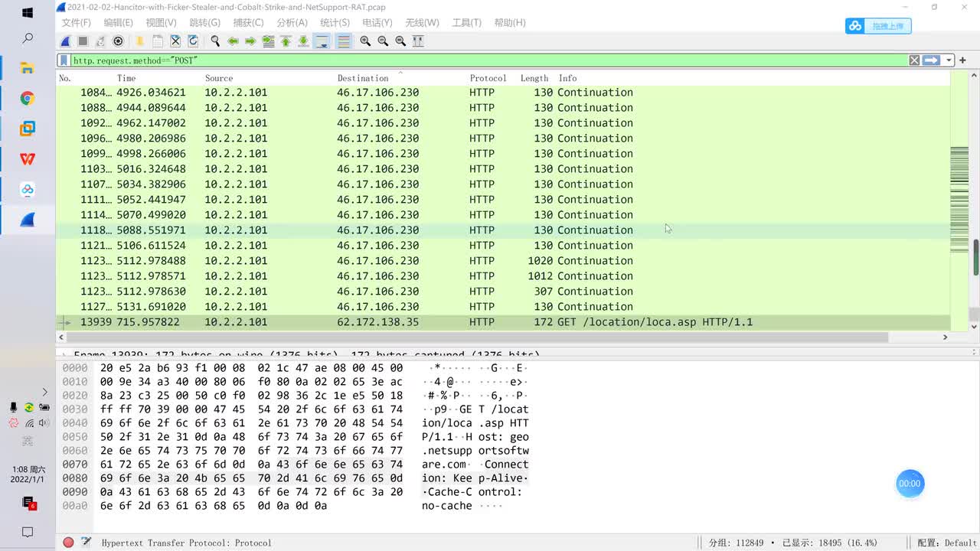Open the 编辑(E) menu
Screen dimensions: 980x551
click(x=118, y=23)
